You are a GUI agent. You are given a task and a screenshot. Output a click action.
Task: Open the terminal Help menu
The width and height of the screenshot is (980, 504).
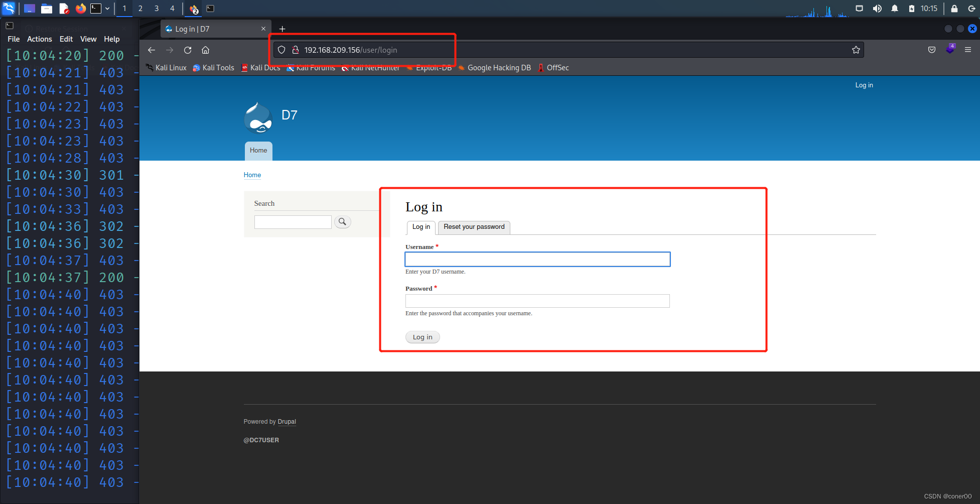click(x=111, y=39)
